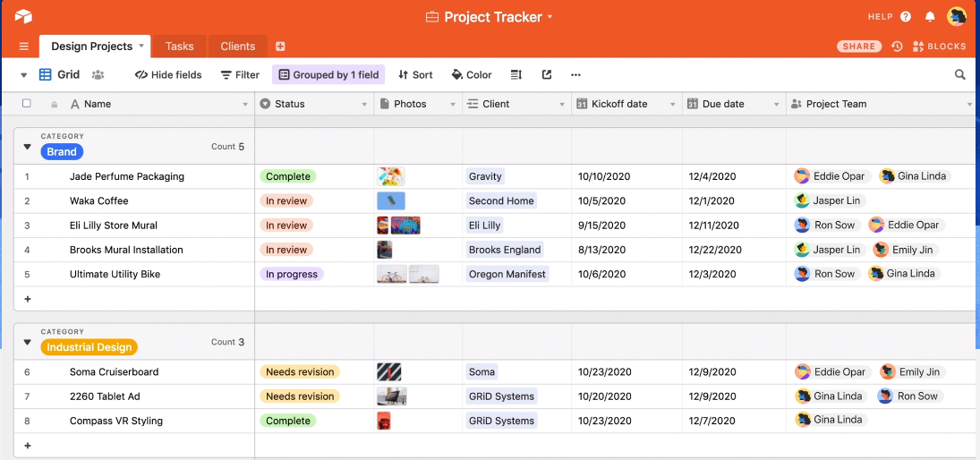The image size is (980, 460).
Task: Click Second Home client link
Action: click(501, 200)
